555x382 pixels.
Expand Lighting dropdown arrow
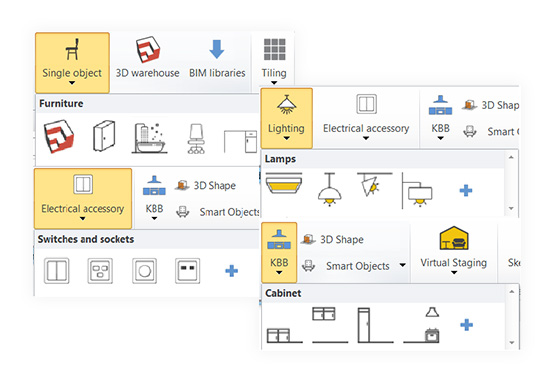click(x=286, y=138)
